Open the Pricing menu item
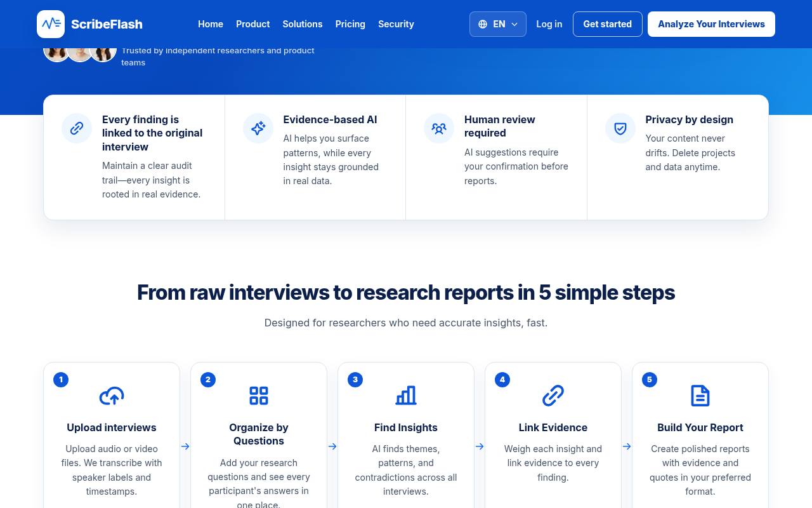This screenshot has height=508, width=812. (350, 24)
